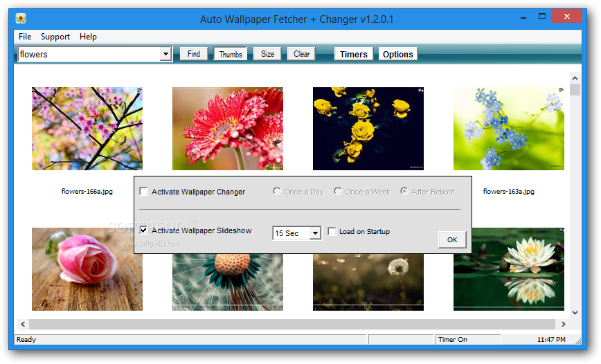Screen dimensions: 601x364
Task: Toggle the Thumbs view button
Action: click(231, 55)
